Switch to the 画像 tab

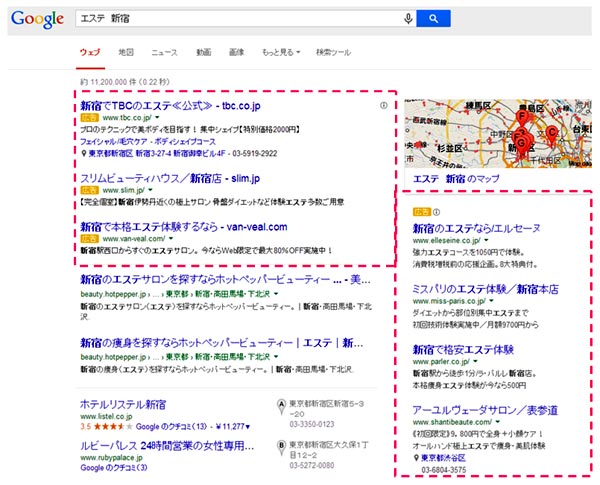(x=236, y=52)
